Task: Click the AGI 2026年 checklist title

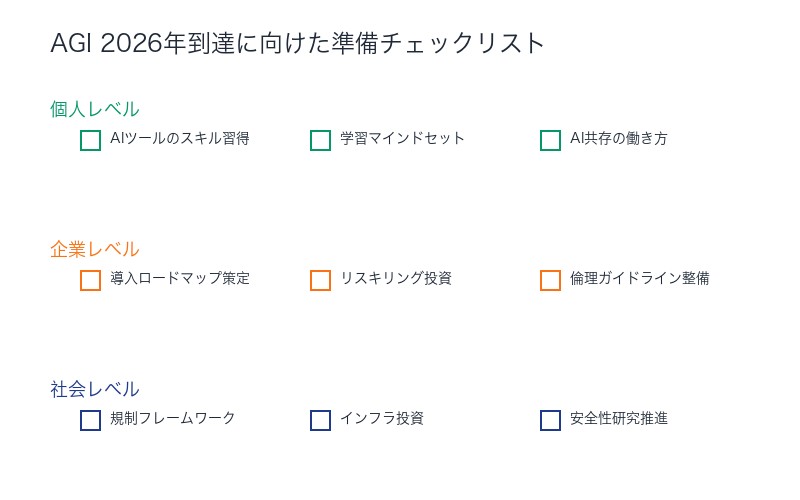Action: coord(298,44)
